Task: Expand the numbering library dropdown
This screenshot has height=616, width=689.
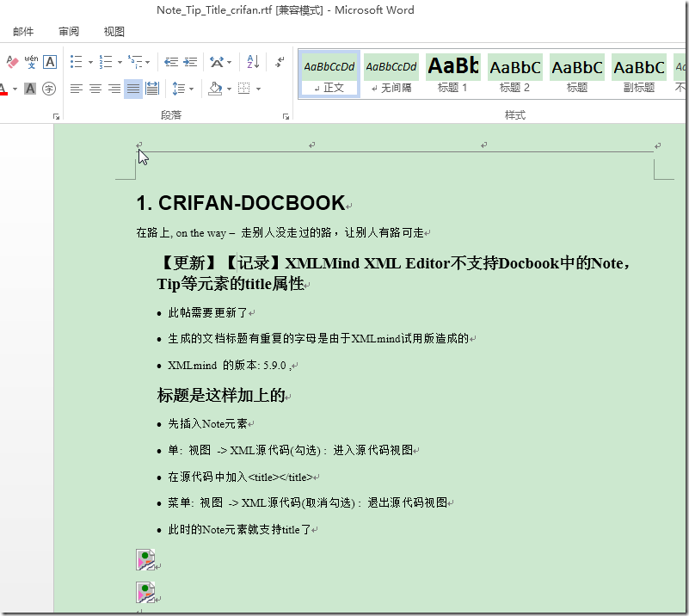Action: point(120,63)
